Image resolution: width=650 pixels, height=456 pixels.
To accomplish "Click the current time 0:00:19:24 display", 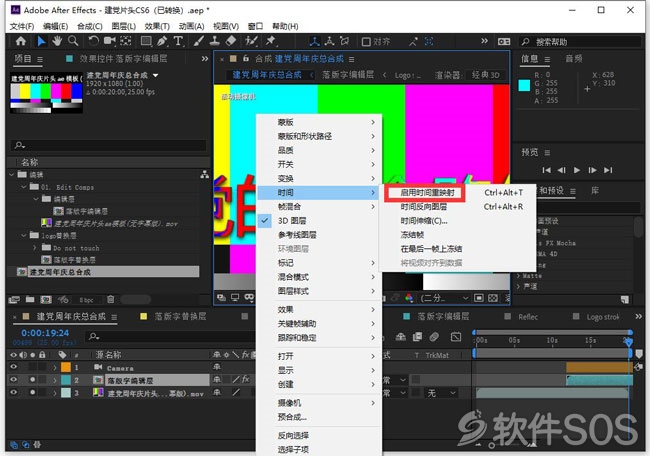I will 45,333.
